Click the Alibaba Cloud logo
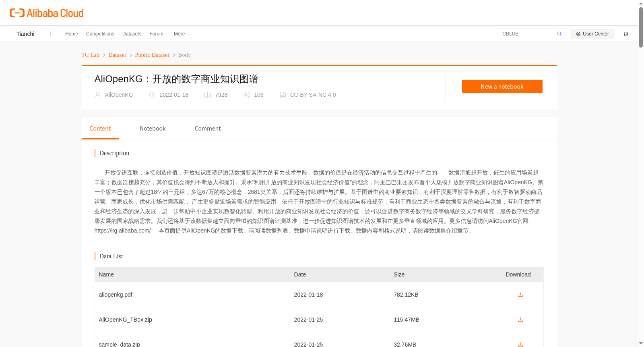The width and height of the screenshot is (644, 347). [x=47, y=13]
